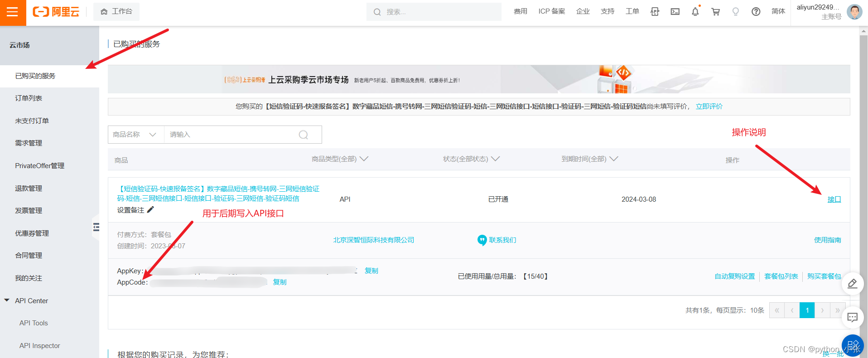Click the 立即评价 link
Screen dimensions: 868x358
point(709,106)
